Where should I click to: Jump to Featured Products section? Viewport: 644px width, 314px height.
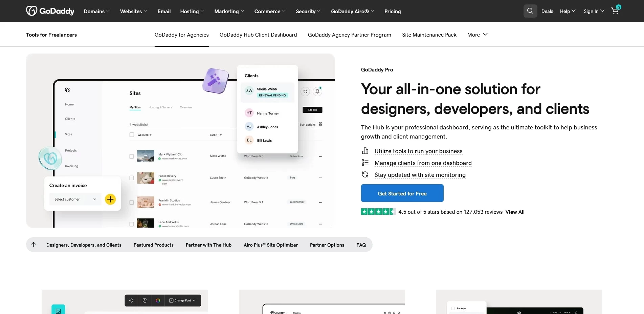(x=153, y=245)
